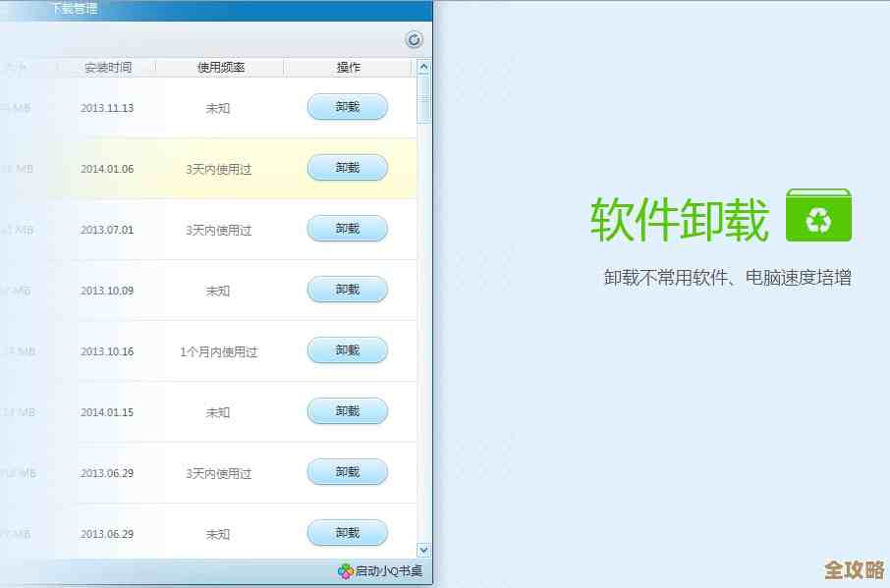Sort the list by 安装时间 column header
Viewport: 890px width, 588px height.
coord(110,67)
